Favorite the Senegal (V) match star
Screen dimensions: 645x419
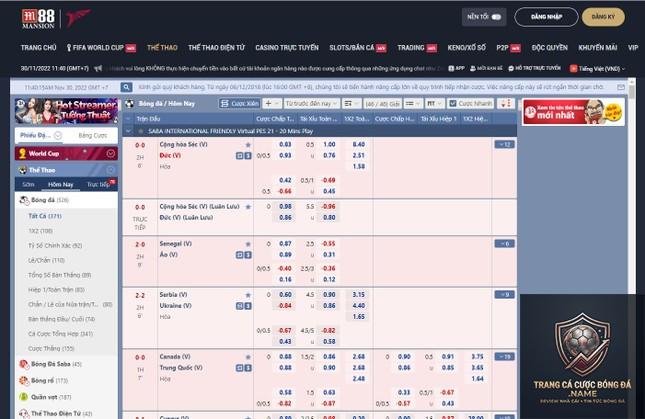coord(248,244)
